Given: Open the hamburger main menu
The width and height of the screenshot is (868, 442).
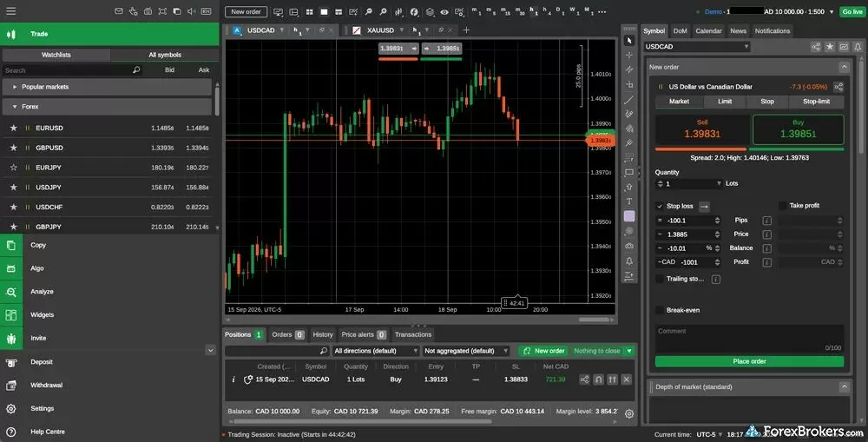Looking at the screenshot, I should point(10,11).
